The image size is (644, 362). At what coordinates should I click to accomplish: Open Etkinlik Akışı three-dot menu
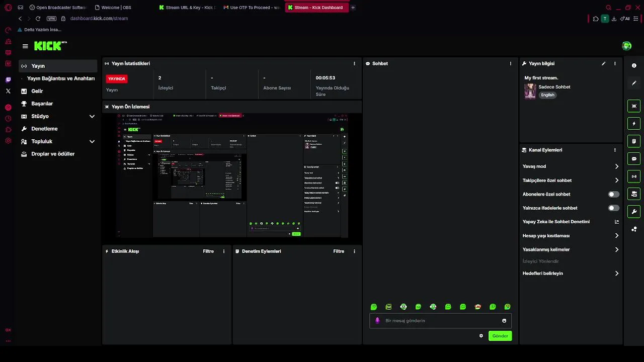[224, 251]
